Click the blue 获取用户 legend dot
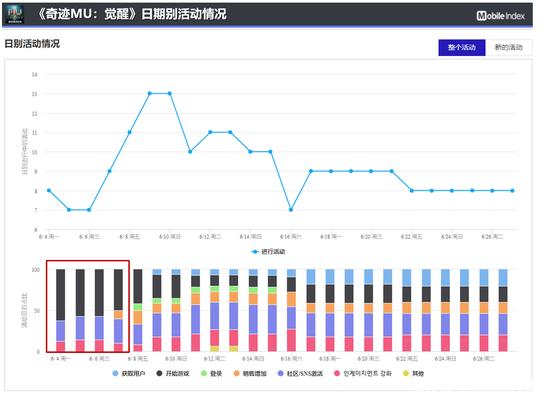 (x=115, y=373)
